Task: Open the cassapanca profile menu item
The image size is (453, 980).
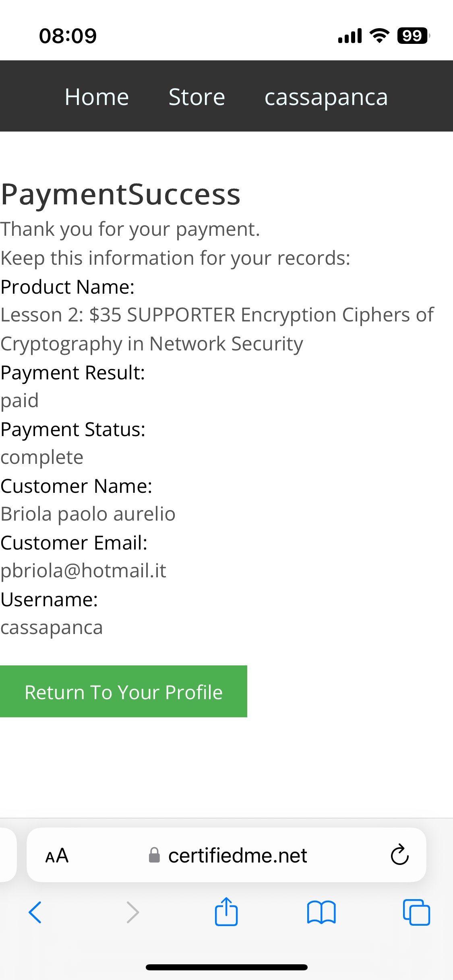Action: click(x=326, y=98)
